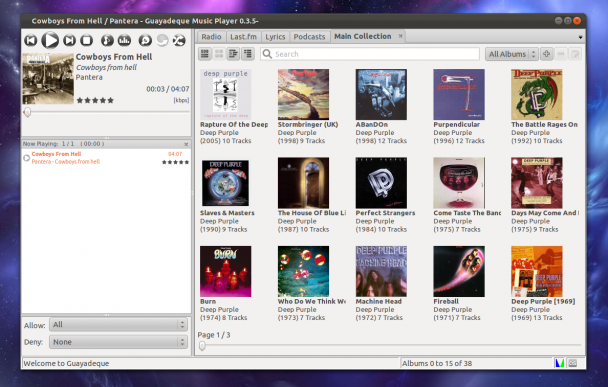Click 'Welcome to Guayadeque' status text
608x387 pixels.
coord(66,363)
